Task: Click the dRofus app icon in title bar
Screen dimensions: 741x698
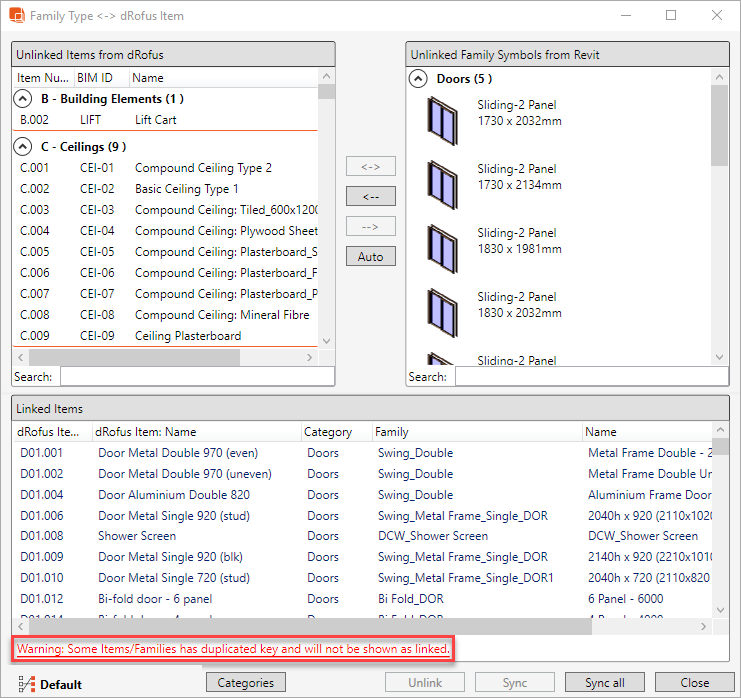Action: [16, 16]
